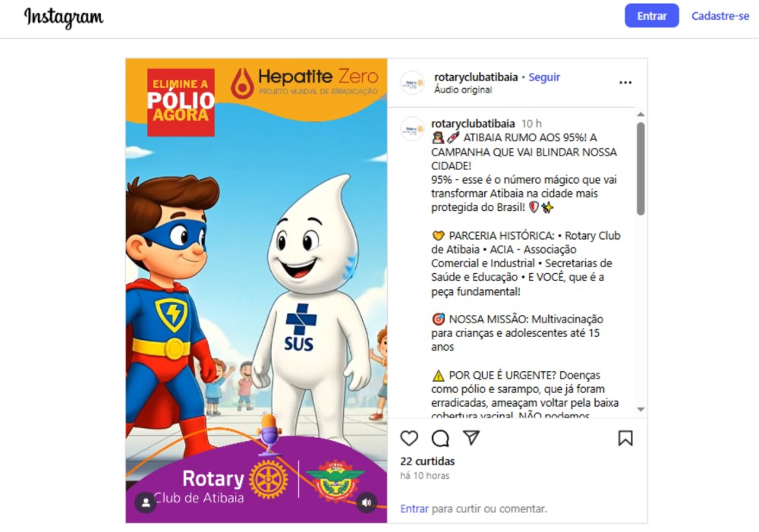Image resolution: width=759 pixels, height=532 pixels.
Task: Open comments with the speech bubble icon
Action: coord(440,438)
